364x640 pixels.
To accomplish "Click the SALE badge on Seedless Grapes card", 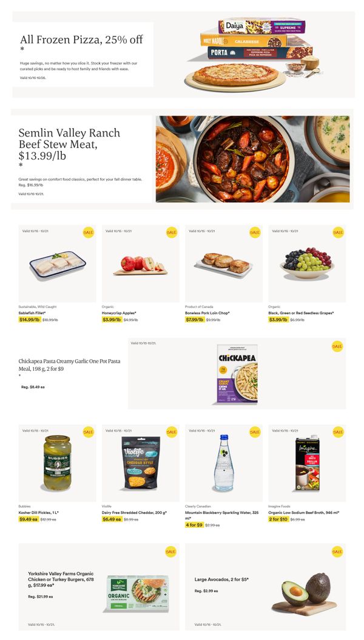I will (339, 232).
